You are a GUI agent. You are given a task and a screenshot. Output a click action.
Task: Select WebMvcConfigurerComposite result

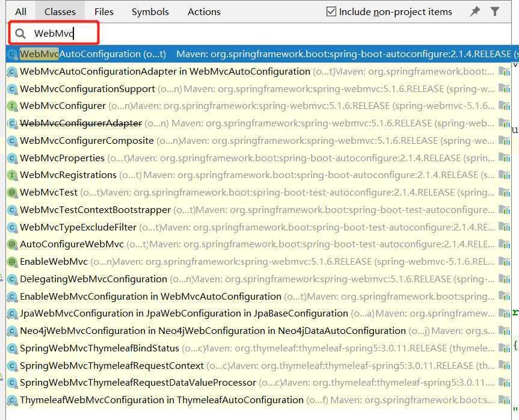coord(259,140)
